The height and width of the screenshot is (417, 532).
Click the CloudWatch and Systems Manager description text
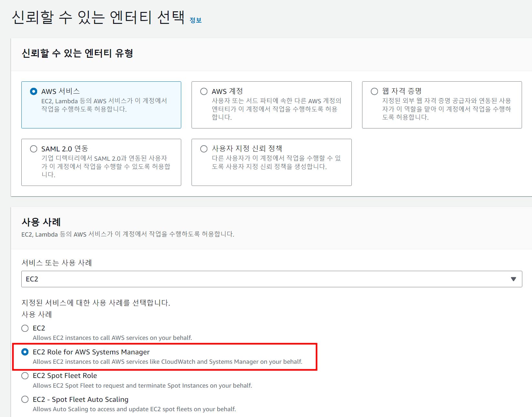pyautogui.click(x=168, y=362)
